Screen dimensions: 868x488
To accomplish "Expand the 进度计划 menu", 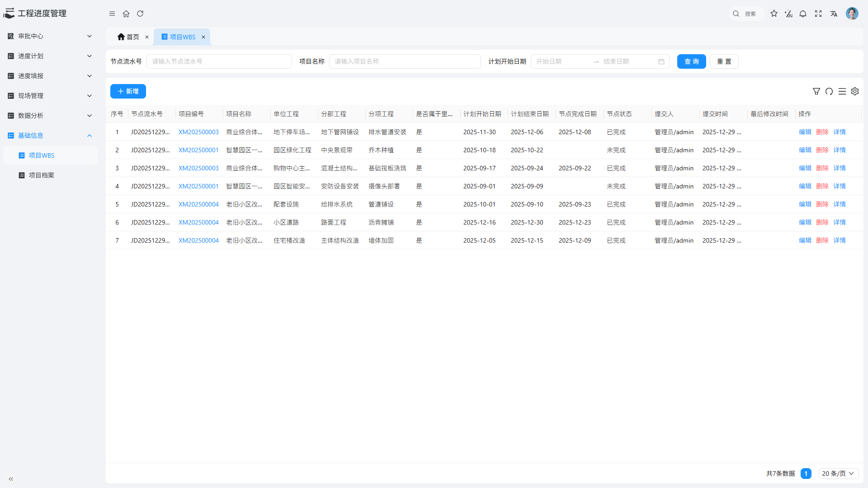I will coord(50,56).
